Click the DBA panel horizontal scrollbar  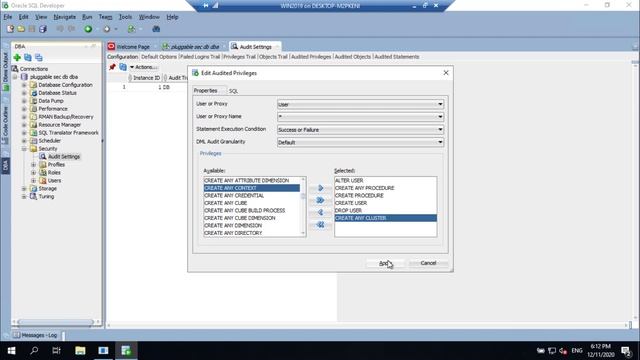(56, 322)
